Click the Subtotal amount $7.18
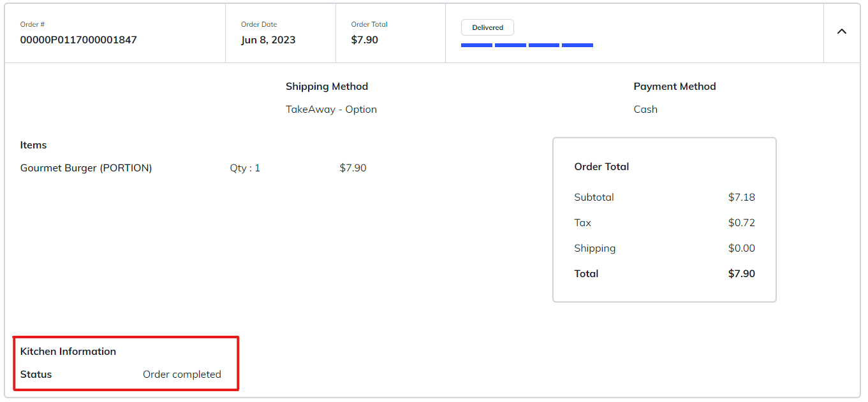The width and height of the screenshot is (868, 402). (x=741, y=197)
